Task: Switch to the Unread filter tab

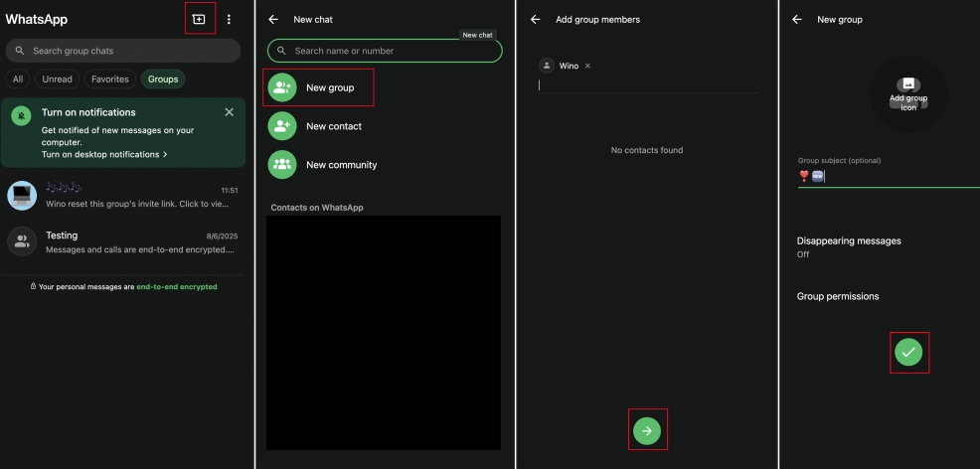Action: point(57,78)
